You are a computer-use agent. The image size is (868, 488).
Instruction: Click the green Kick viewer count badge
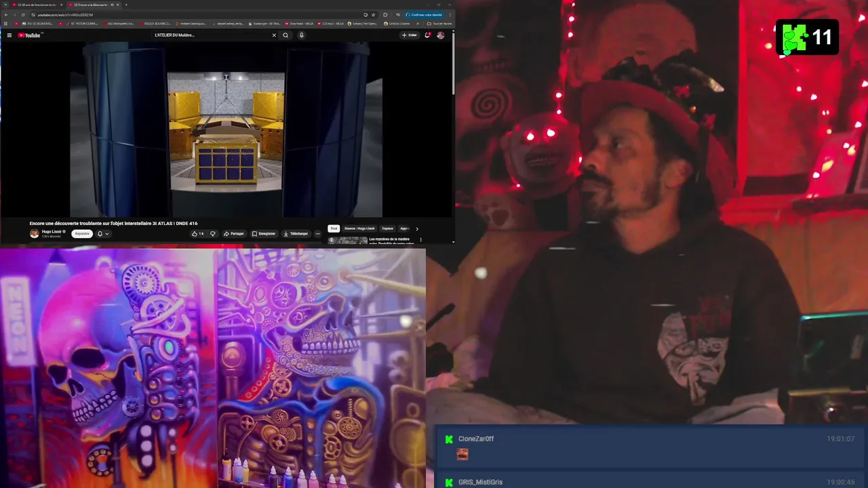click(807, 37)
